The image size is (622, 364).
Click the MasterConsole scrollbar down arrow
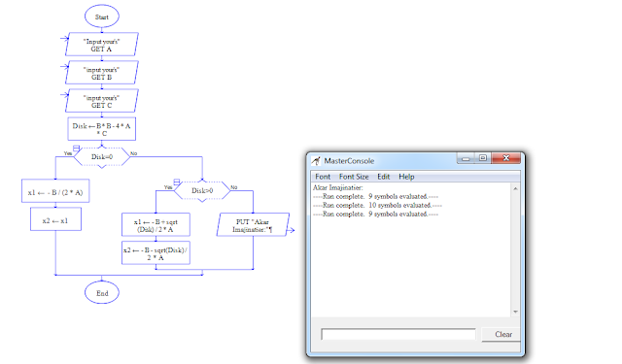(515, 312)
